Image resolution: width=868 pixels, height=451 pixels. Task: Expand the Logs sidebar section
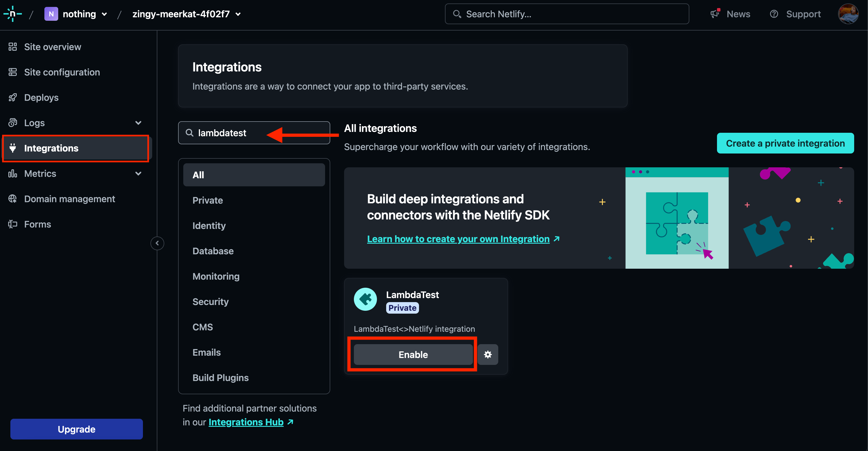click(138, 123)
